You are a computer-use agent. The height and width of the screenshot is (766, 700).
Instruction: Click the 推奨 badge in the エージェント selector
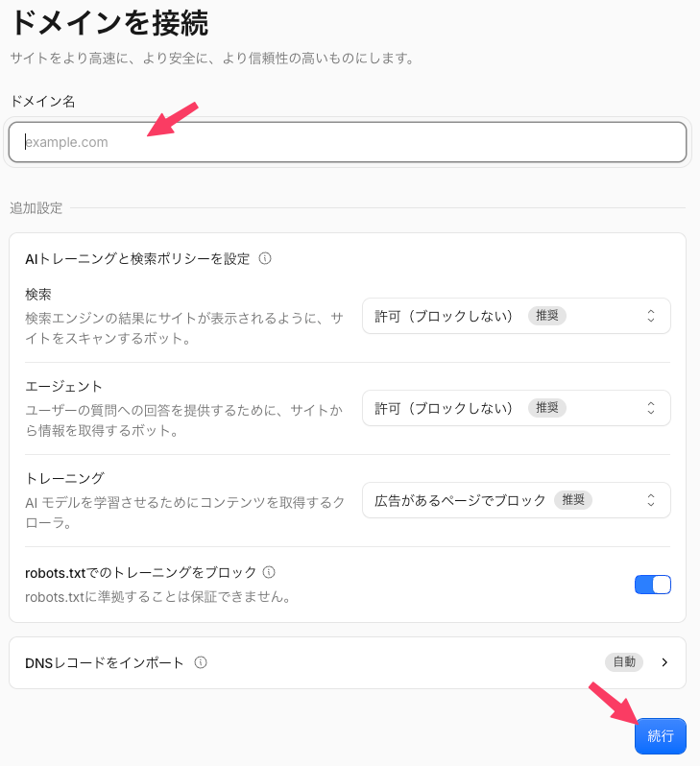(547, 407)
